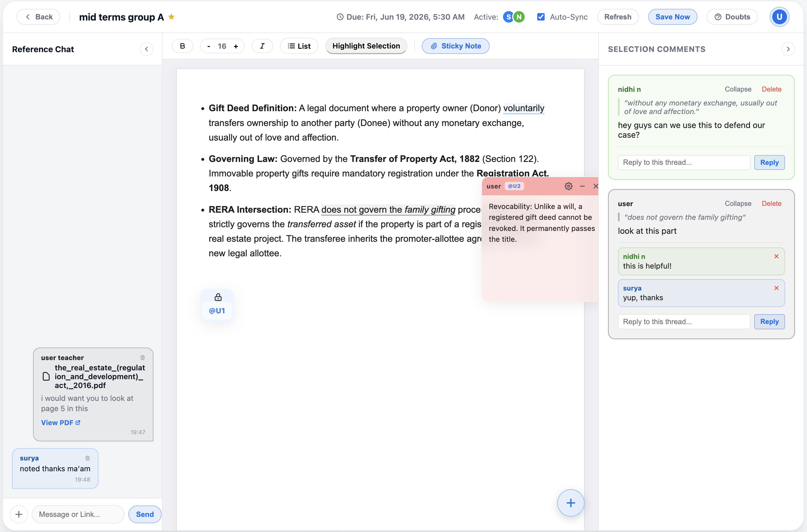
Task: Delete user teacher's PDF message
Action: 143,358
